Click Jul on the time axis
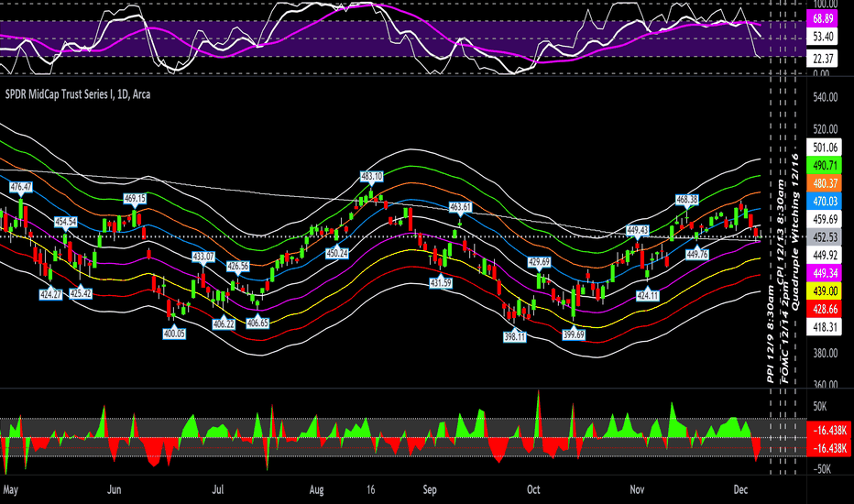Screen dimensions: 854x504 pos(217,489)
